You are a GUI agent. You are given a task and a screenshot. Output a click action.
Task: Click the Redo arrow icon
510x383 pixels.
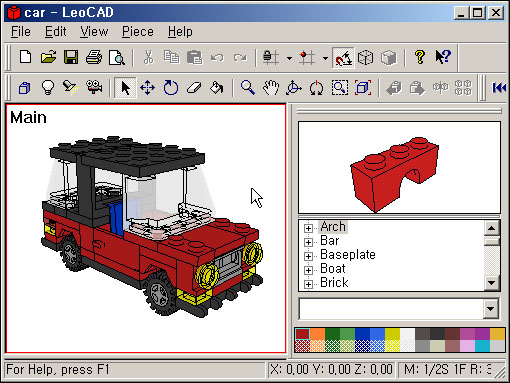click(240, 57)
